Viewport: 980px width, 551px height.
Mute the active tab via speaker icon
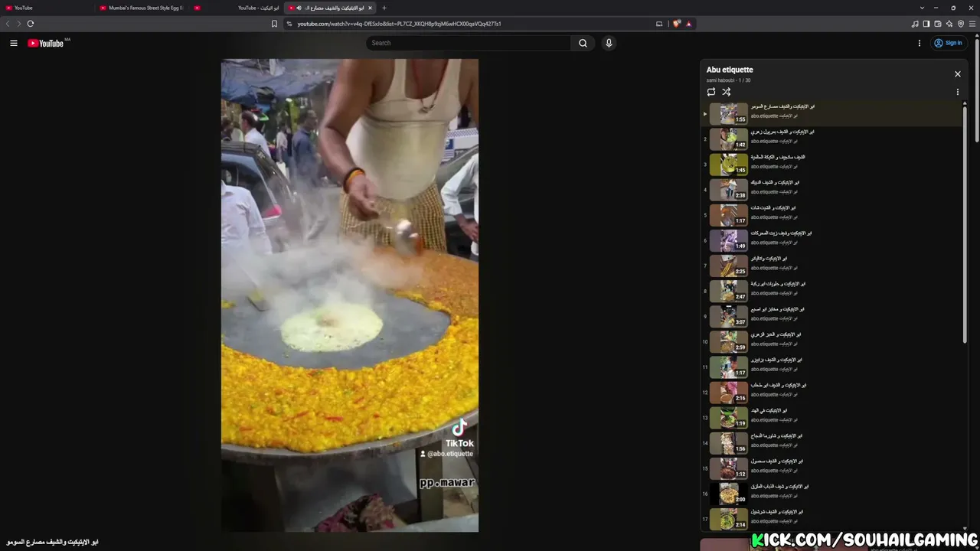click(299, 8)
